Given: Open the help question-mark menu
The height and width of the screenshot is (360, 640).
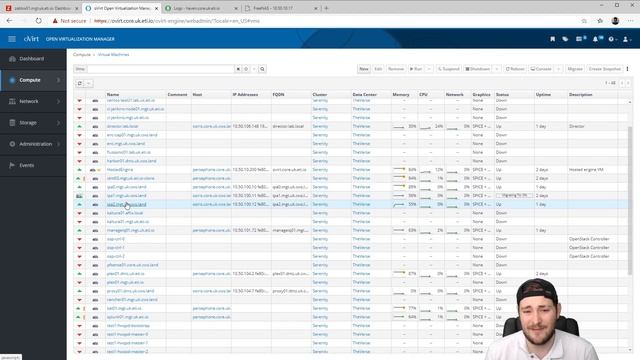Looking at the screenshot, I should click(x=612, y=39).
